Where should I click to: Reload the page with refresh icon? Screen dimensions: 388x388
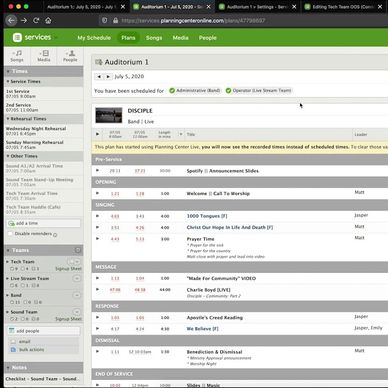tap(36, 21)
